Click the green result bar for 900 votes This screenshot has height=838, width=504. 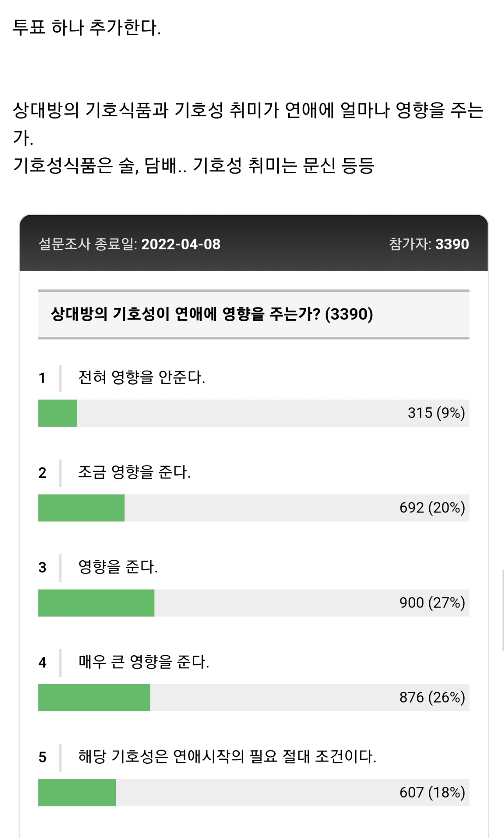pyautogui.click(x=96, y=603)
